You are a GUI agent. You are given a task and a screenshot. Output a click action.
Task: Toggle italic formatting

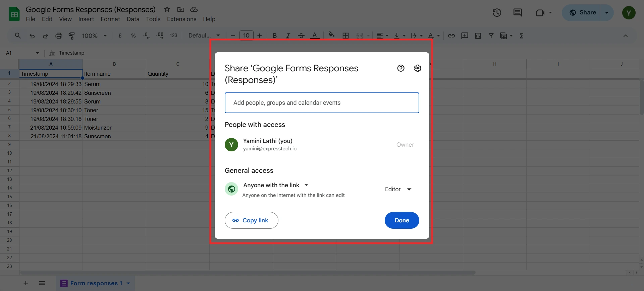point(288,35)
